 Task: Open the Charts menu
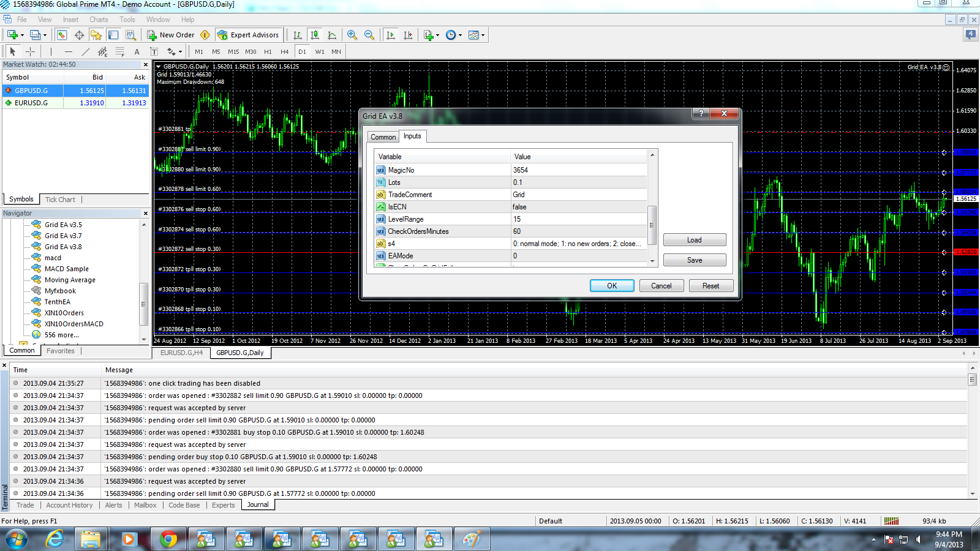pyautogui.click(x=99, y=20)
